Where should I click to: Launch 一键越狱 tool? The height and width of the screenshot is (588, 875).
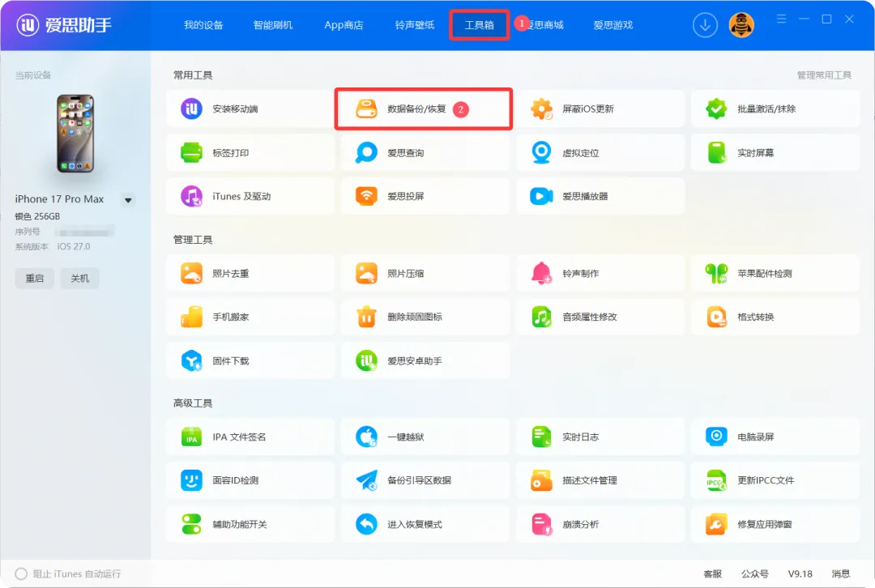click(x=425, y=437)
